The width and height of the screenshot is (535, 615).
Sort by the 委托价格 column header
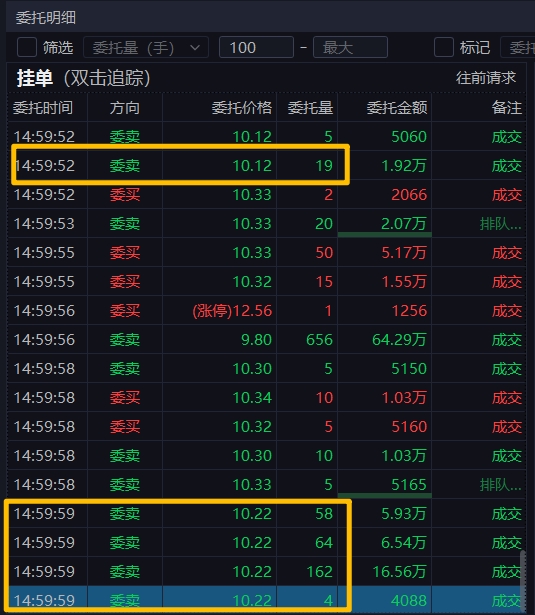click(242, 107)
